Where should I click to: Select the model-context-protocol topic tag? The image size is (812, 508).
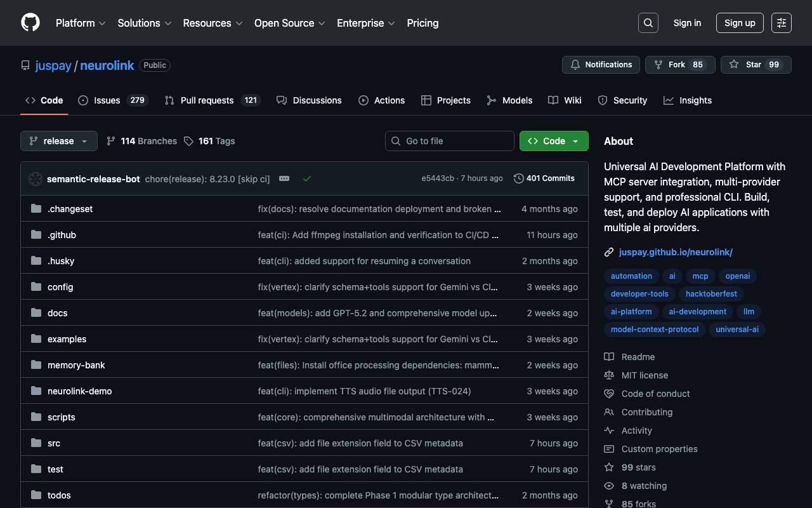tap(654, 330)
